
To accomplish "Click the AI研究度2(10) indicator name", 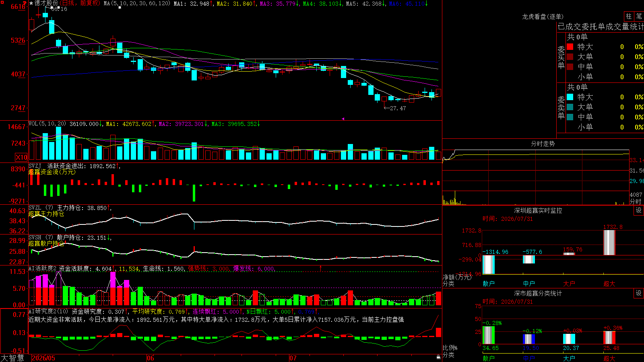I will (48, 311).
